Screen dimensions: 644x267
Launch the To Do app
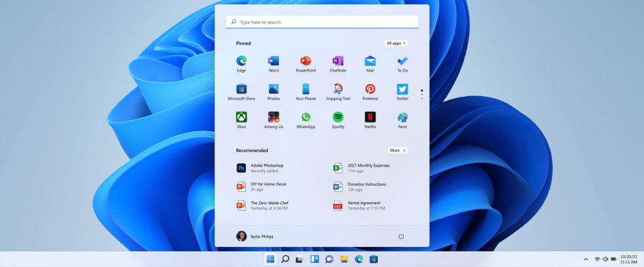[x=402, y=64]
